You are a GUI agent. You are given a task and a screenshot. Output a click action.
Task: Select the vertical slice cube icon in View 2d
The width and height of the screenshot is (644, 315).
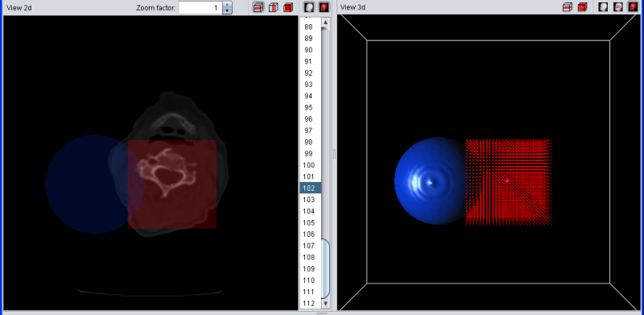click(273, 7)
